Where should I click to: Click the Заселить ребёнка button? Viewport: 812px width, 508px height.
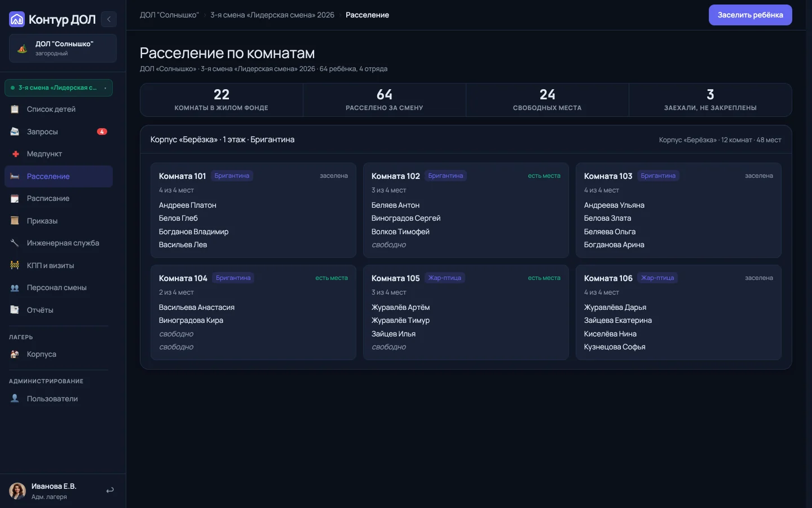tap(750, 15)
